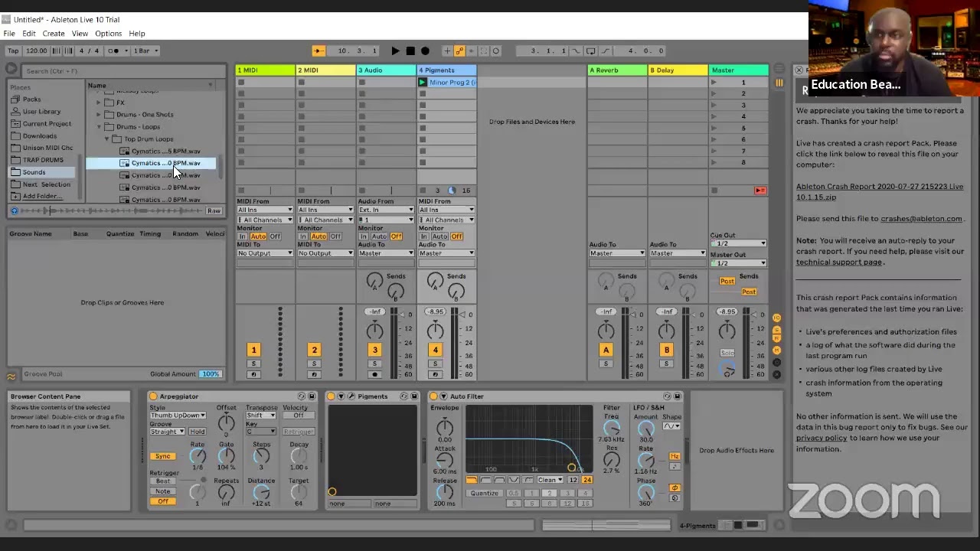Viewport: 980px width, 551px height.
Task: Expand Drums - One Shots folder
Action: [99, 115]
